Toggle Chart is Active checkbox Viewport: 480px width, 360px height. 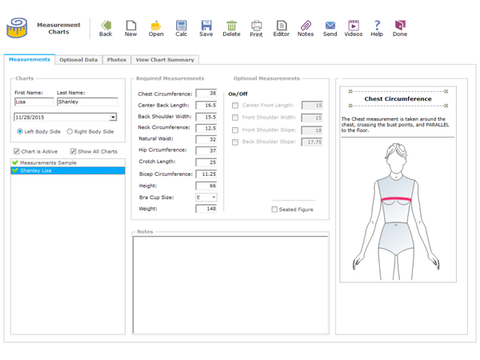(17, 151)
